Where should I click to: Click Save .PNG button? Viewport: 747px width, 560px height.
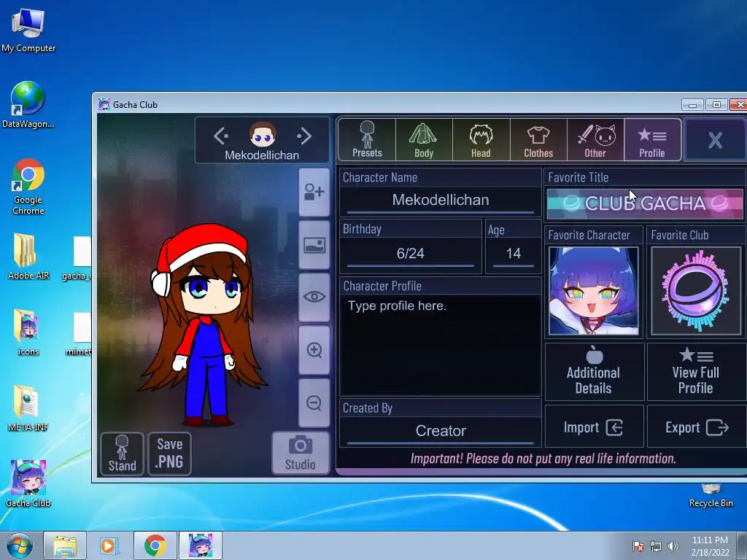pos(169,454)
